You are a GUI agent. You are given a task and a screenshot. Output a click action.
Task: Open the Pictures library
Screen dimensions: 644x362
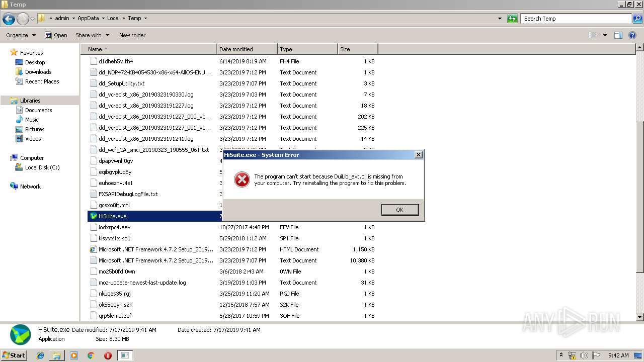(35, 129)
